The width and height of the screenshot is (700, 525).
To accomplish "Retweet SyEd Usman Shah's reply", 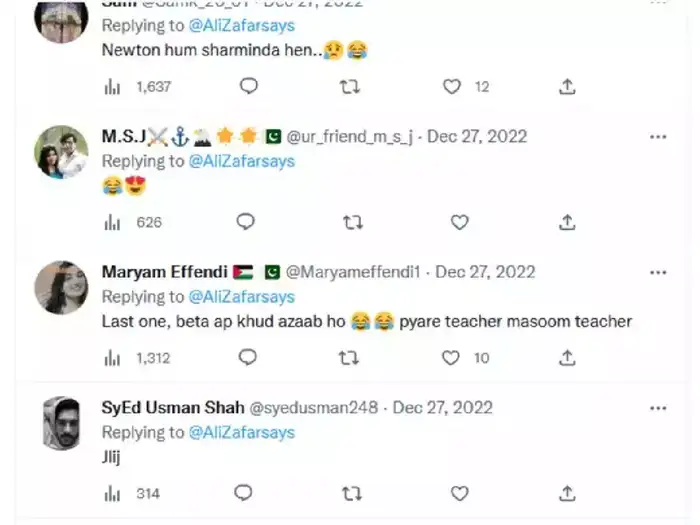I will click(x=352, y=493).
